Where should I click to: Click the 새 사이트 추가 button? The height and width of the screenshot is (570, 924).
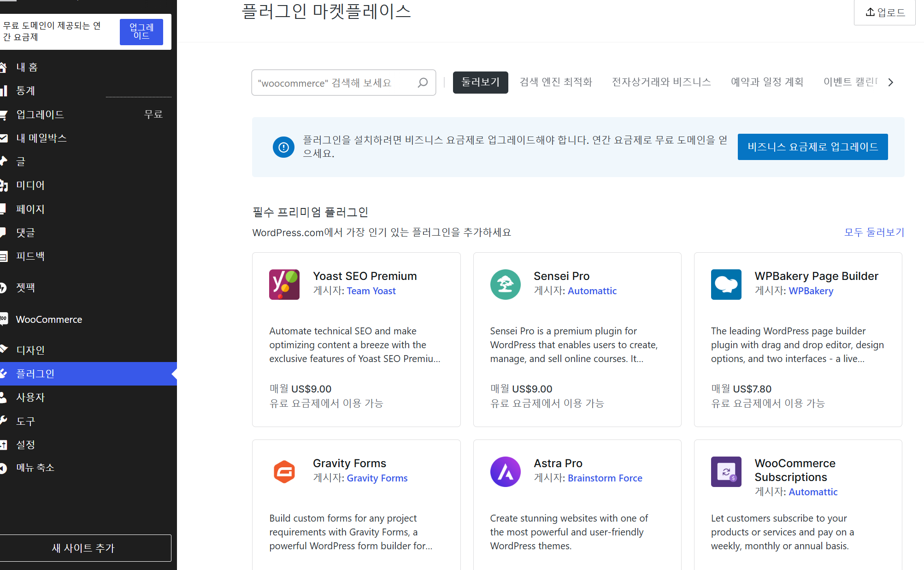point(83,548)
